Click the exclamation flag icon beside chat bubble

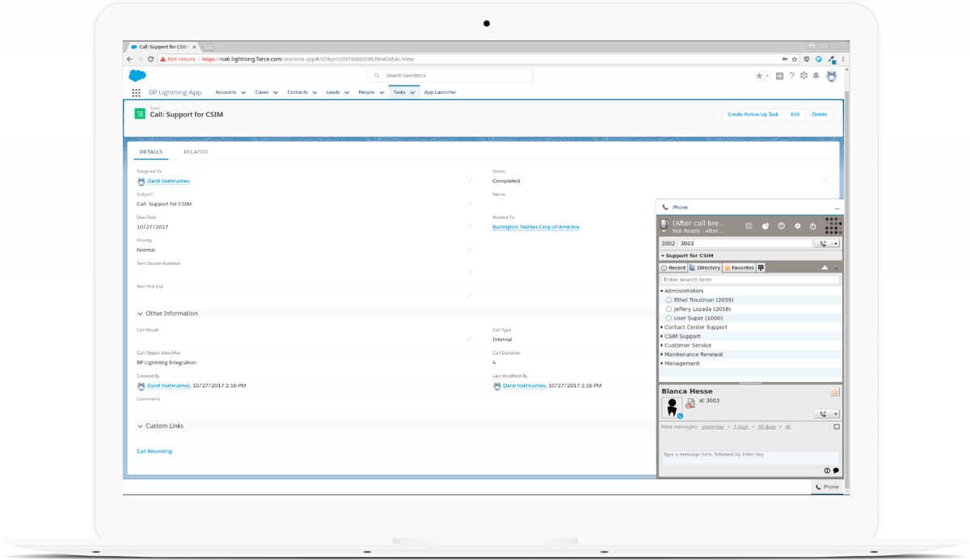click(x=827, y=470)
